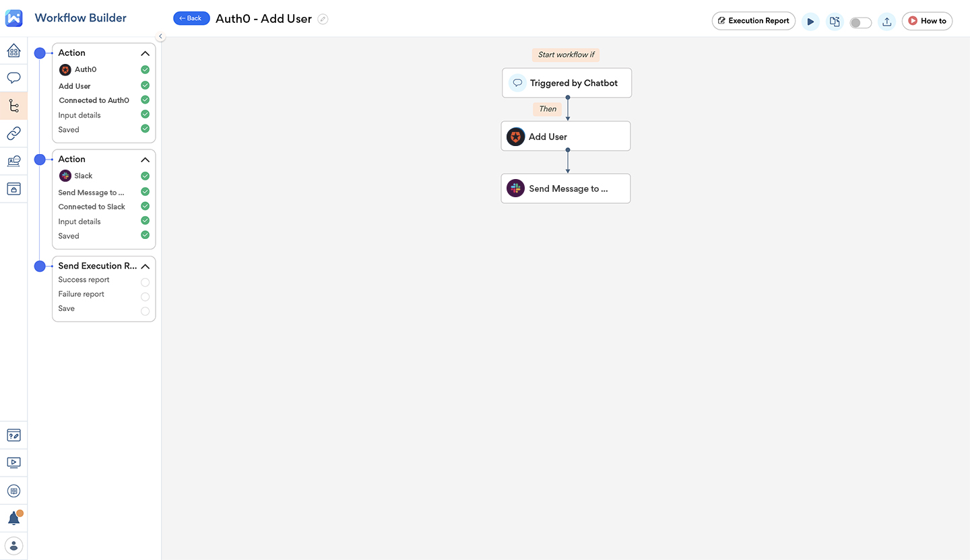Open the home dashboard sidebar icon

(13, 50)
